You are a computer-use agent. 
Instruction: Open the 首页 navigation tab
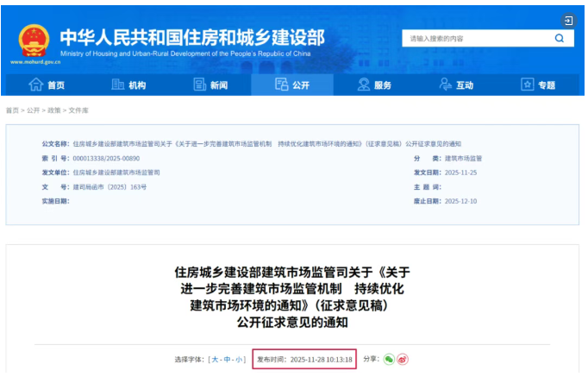47,85
